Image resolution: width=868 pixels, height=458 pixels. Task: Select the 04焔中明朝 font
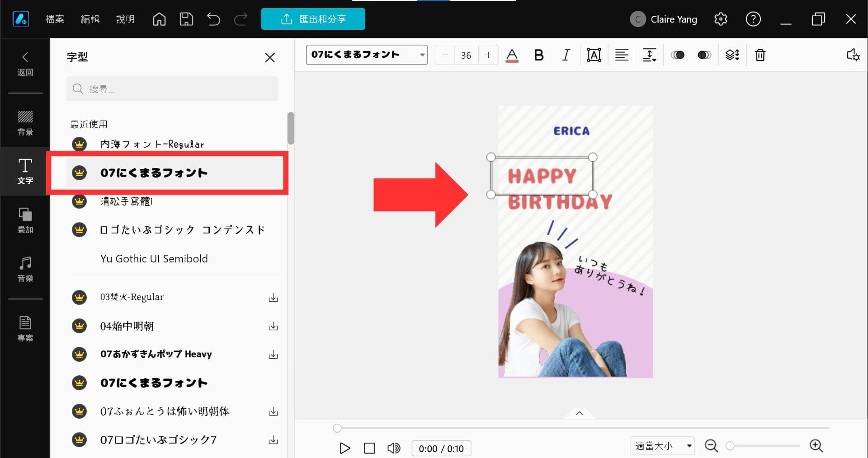click(127, 326)
